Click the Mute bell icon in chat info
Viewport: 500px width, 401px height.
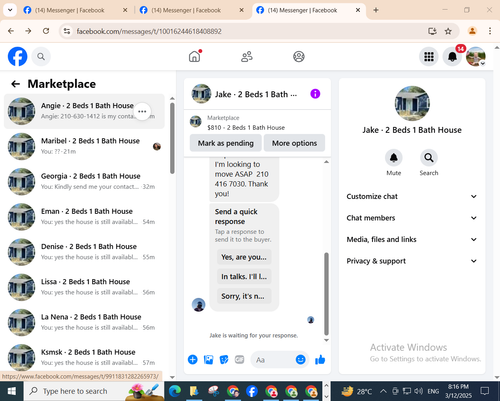(x=394, y=158)
